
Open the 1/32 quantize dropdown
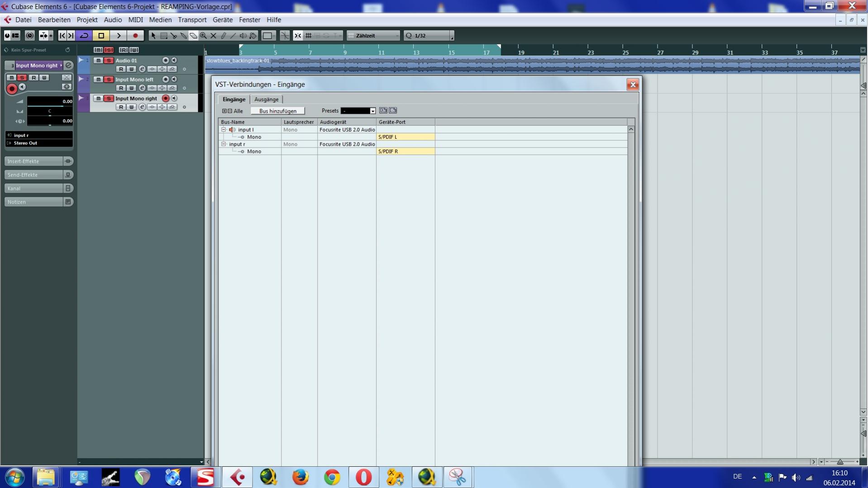tap(429, 36)
